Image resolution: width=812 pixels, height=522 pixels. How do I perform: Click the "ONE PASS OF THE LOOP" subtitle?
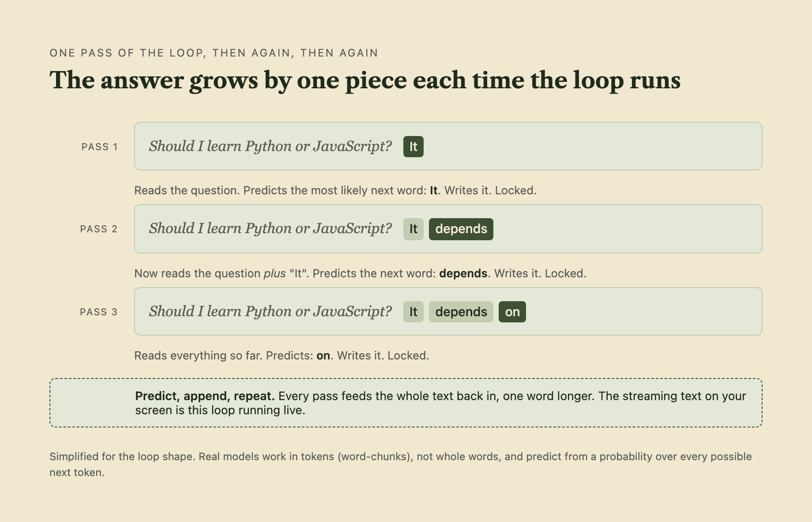coord(214,53)
